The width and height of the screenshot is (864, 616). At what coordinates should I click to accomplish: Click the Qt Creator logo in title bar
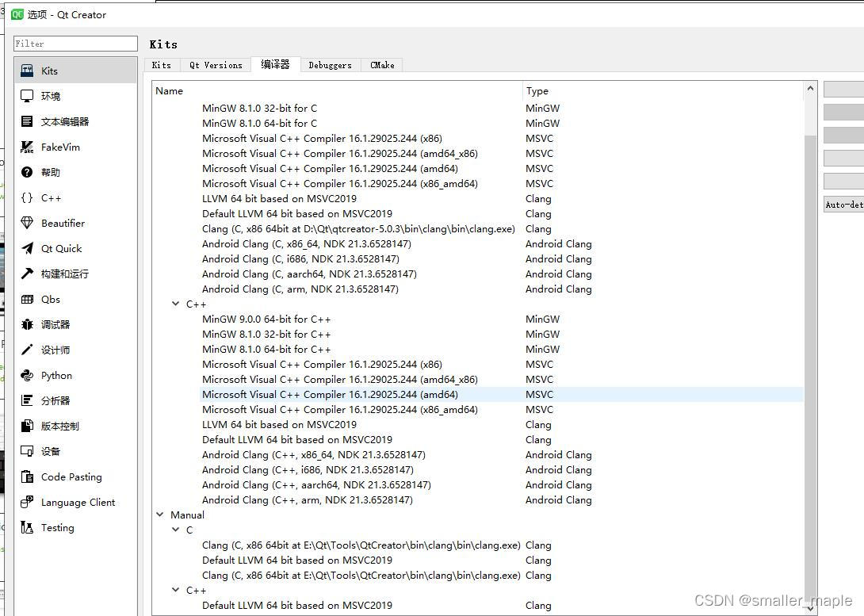(x=17, y=14)
